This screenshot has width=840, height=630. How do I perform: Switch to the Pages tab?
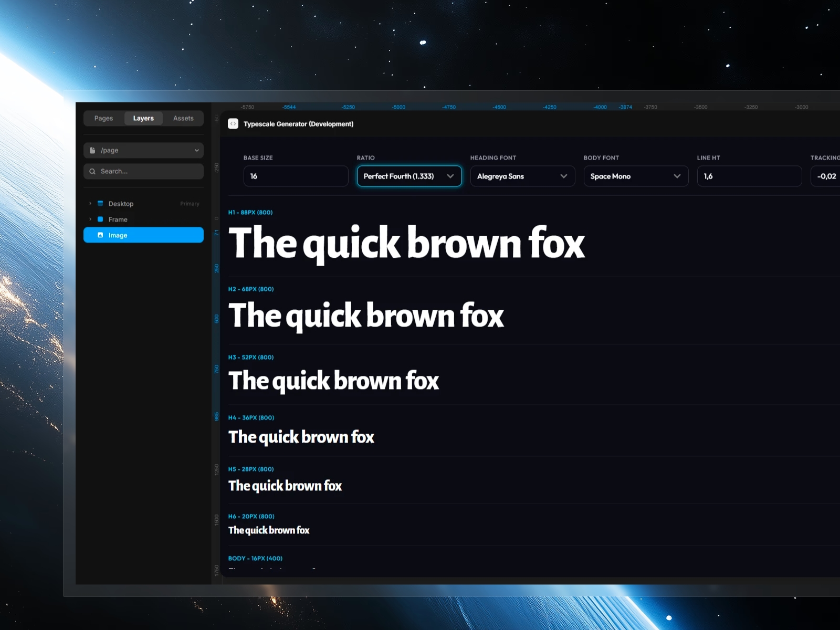click(103, 118)
